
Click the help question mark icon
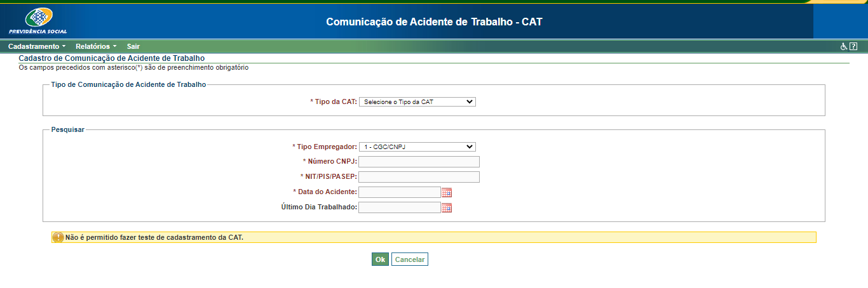[853, 46]
